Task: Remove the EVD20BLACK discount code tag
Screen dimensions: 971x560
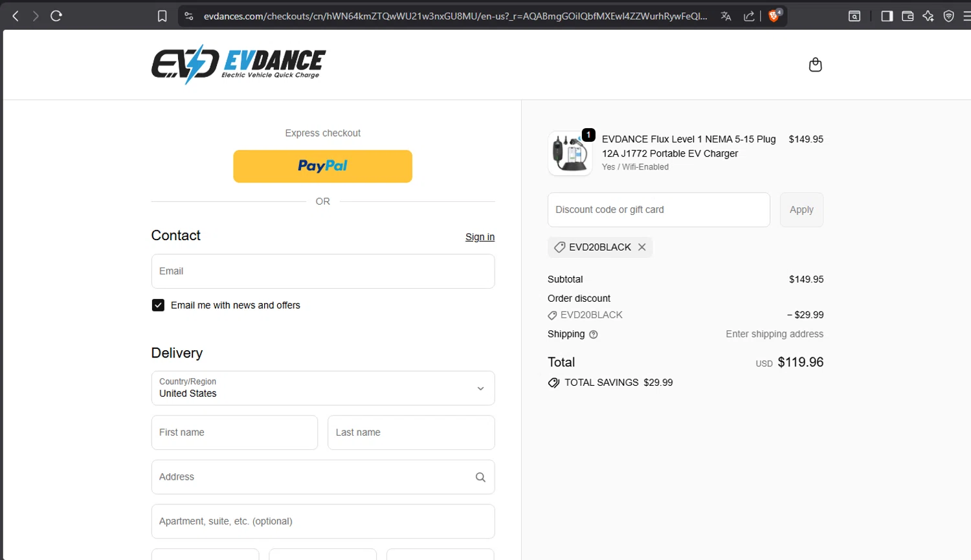Action: [x=642, y=247]
